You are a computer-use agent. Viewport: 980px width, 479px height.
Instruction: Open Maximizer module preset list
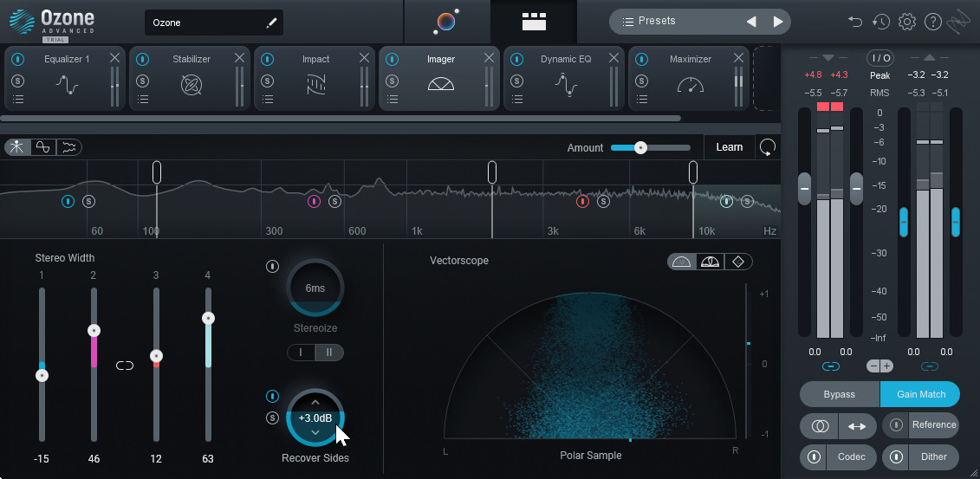pos(641,99)
